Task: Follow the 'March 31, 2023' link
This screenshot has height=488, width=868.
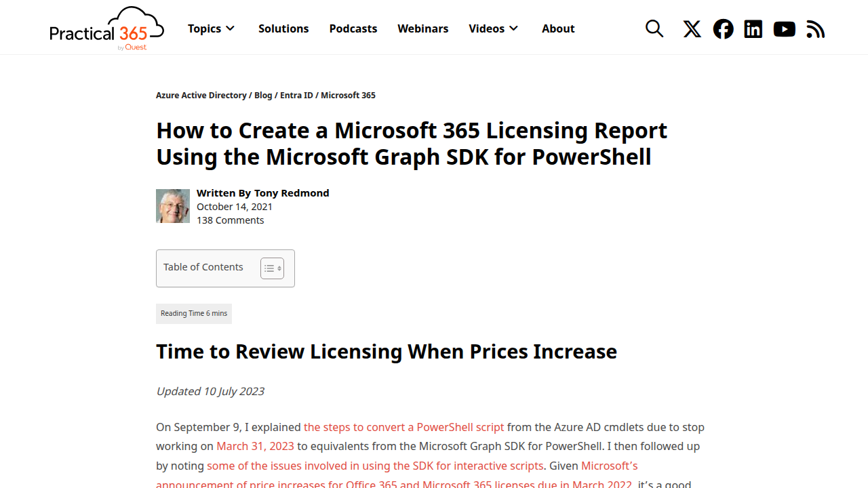Action: tap(255, 446)
